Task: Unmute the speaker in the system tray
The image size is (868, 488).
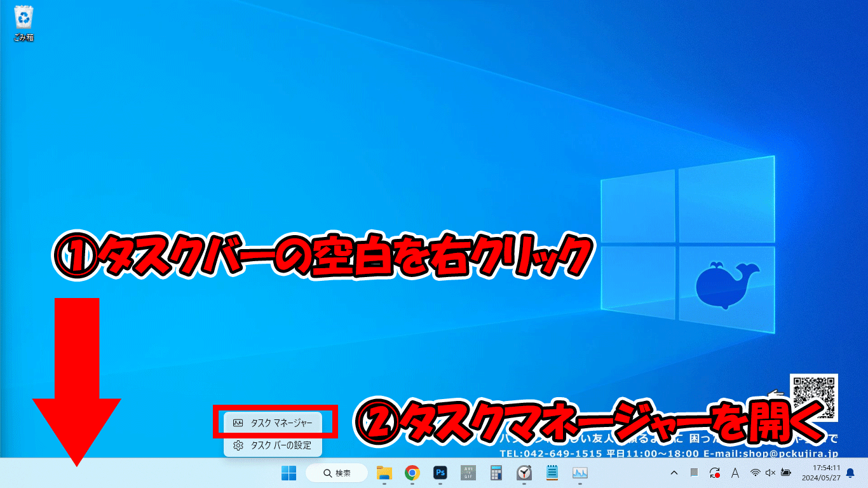Action: (770, 473)
